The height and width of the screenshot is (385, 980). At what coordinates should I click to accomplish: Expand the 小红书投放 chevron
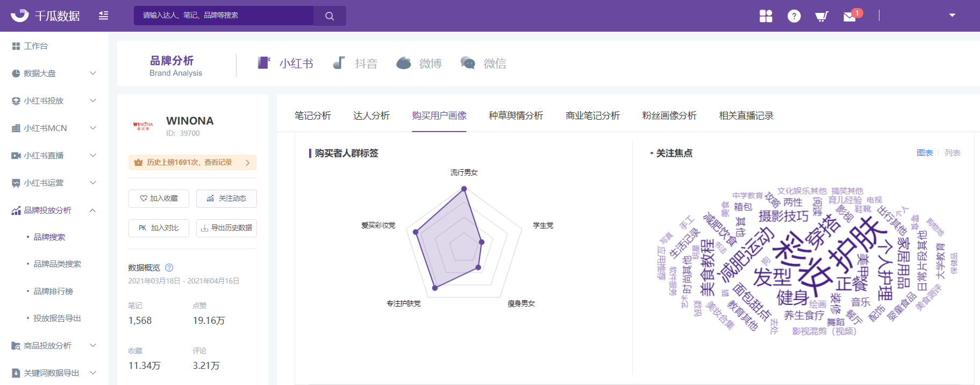tap(93, 100)
